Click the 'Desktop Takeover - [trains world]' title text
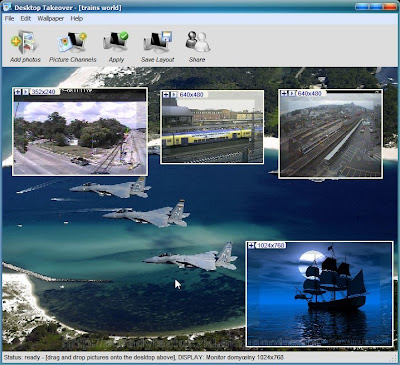 point(68,7)
